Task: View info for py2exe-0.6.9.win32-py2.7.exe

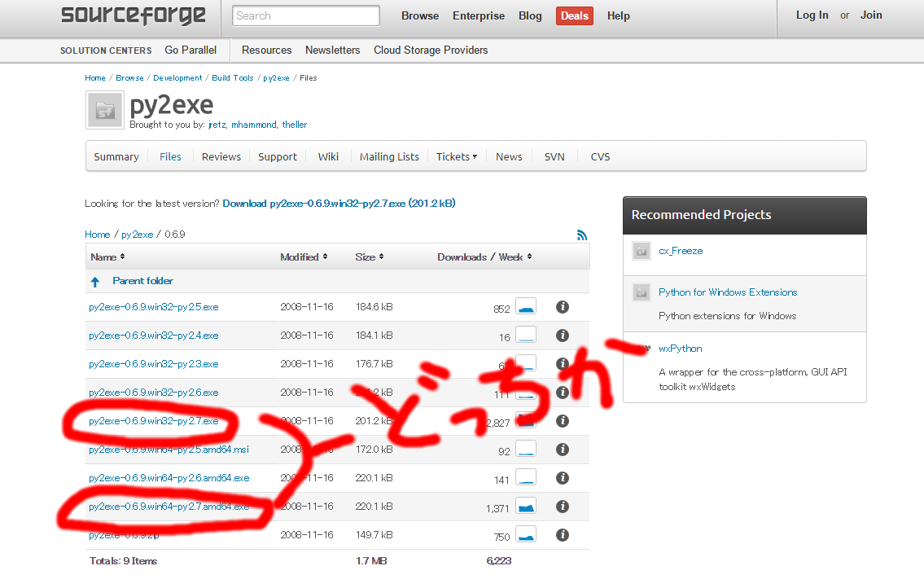Action: [x=563, y=420]
